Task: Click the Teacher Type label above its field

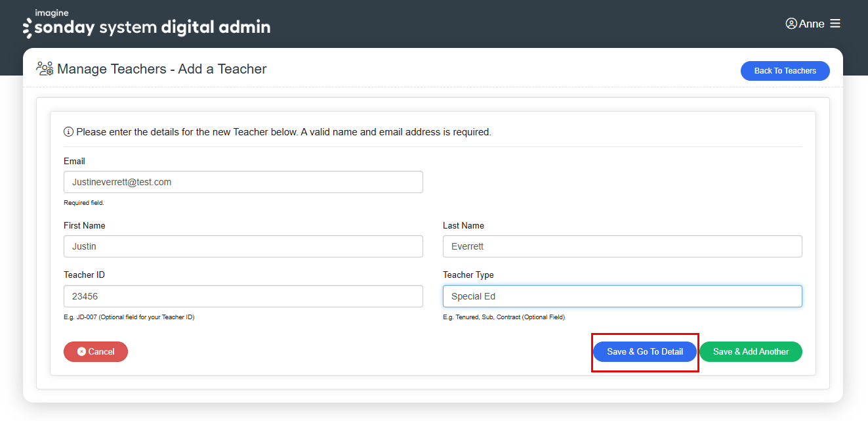Action: point(468,275)
